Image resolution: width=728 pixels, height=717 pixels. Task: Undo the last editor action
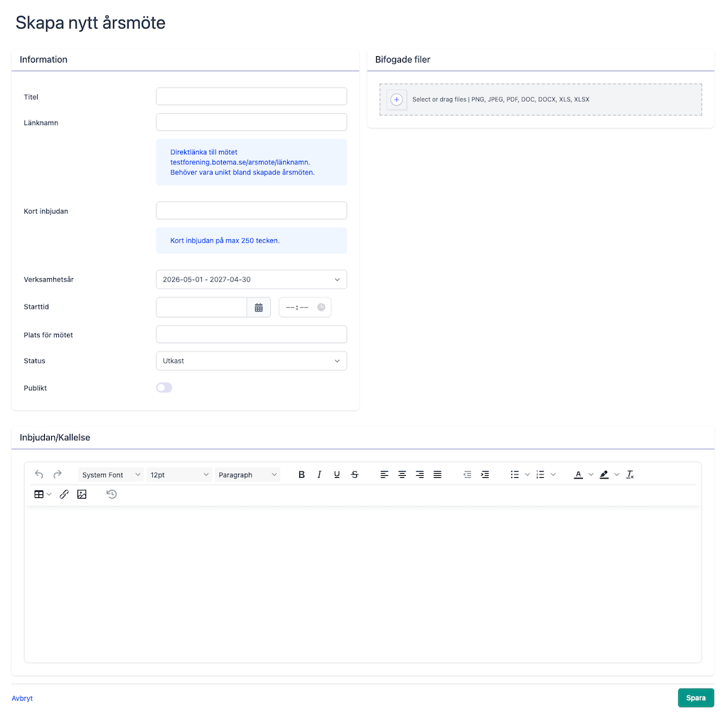[x=39, y=474]
